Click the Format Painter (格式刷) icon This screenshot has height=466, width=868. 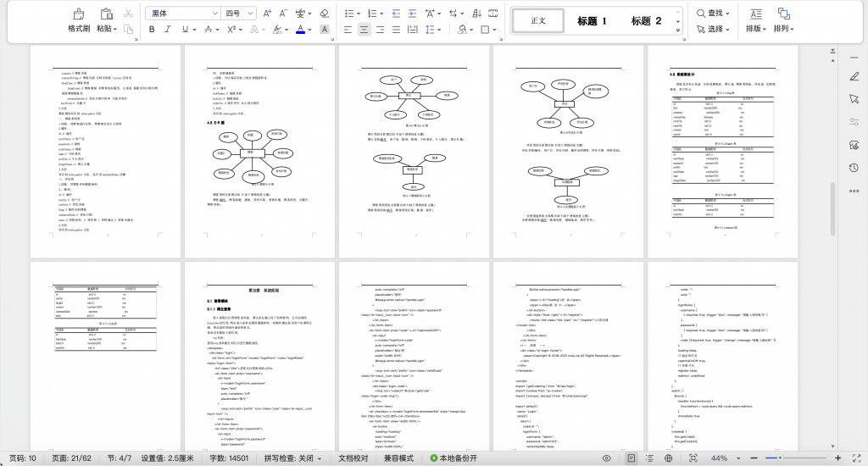[79, 14]
